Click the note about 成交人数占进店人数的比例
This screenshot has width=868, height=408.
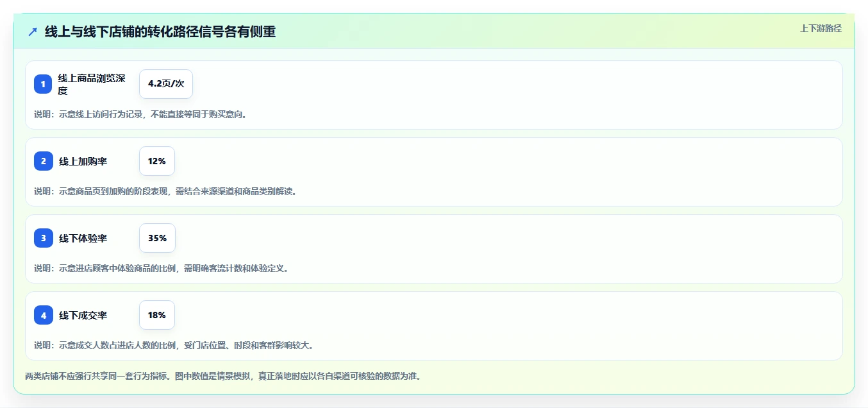[174, 345]
